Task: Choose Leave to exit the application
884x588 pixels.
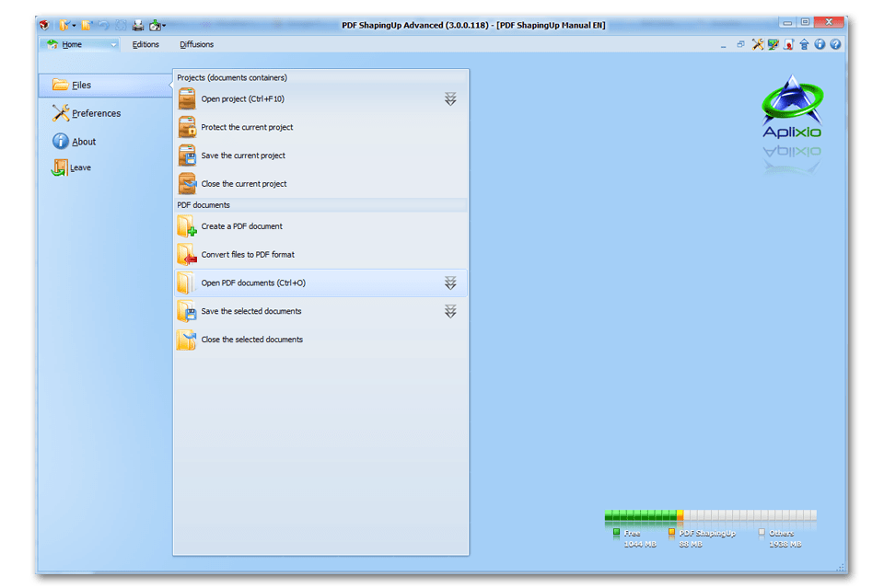Action: tap(80, 167)
